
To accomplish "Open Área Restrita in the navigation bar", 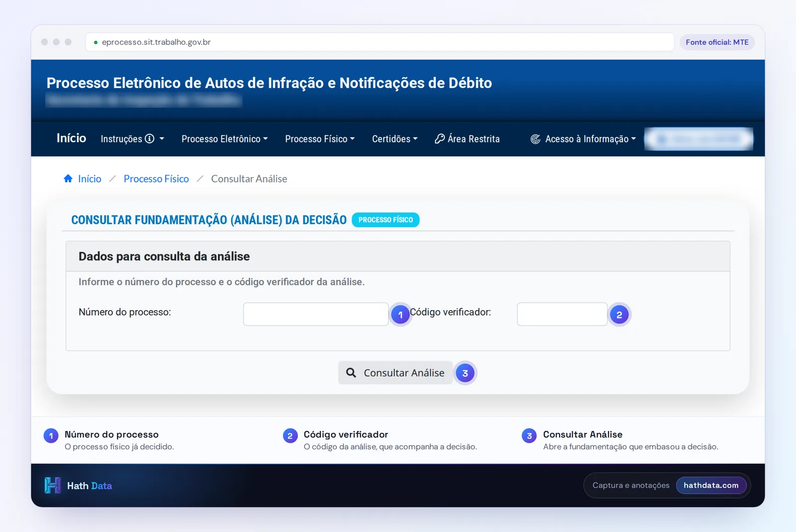I will (467, 139).
